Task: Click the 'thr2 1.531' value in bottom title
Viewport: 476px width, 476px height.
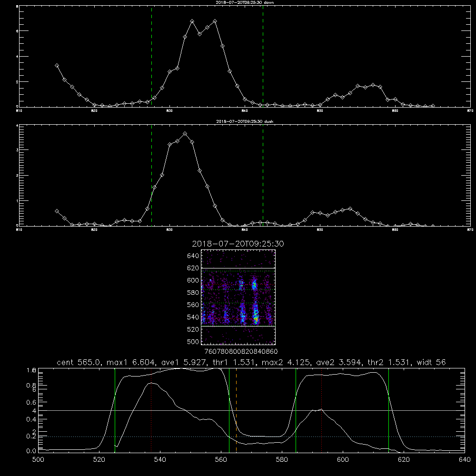Action: point(389,362)
